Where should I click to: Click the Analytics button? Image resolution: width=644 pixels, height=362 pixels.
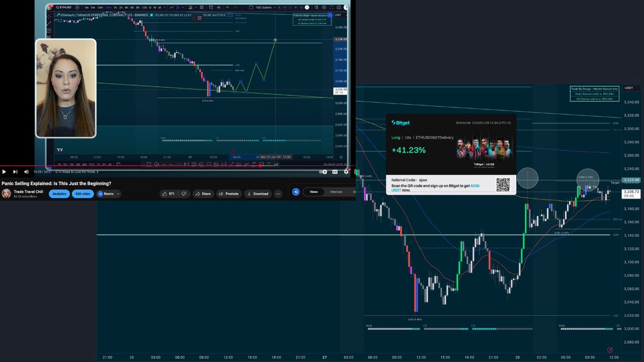59,194
